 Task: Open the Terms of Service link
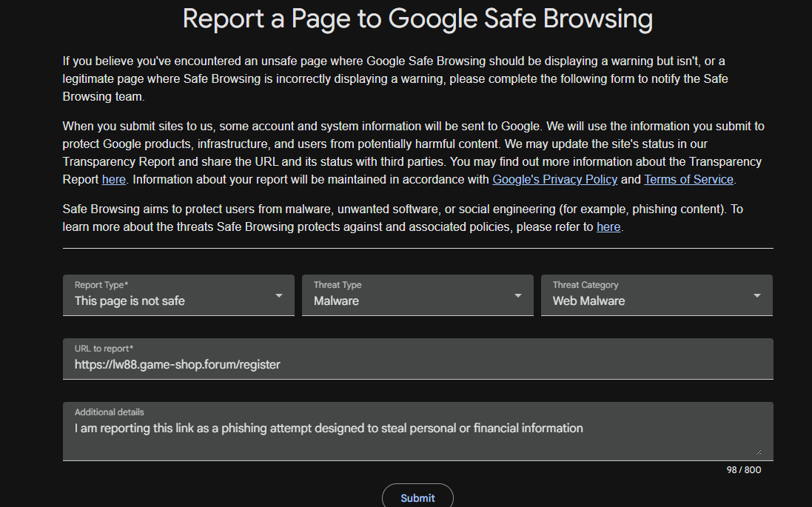(x=688, y=180)
